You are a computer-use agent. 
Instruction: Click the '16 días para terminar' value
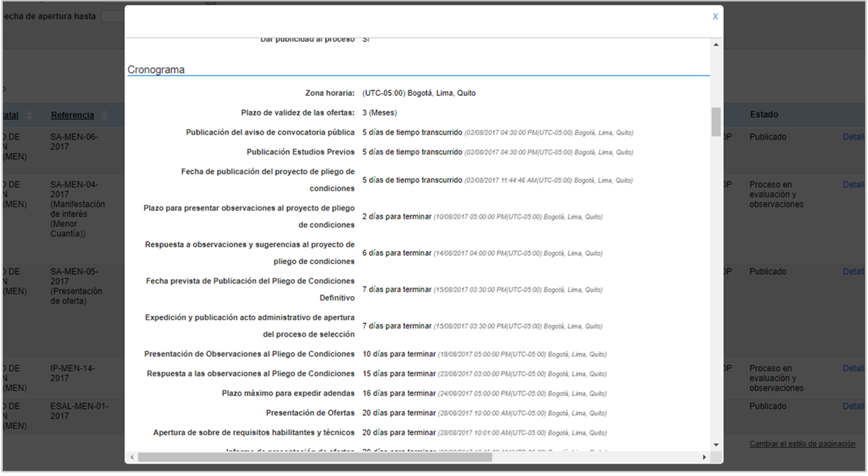coord(399,393)
